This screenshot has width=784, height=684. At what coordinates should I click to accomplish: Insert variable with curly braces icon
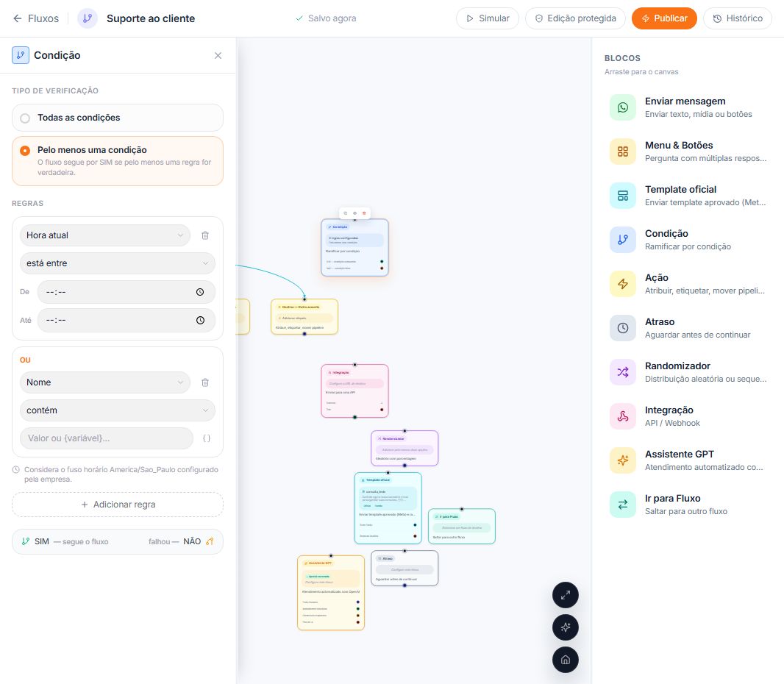[207, 438]
